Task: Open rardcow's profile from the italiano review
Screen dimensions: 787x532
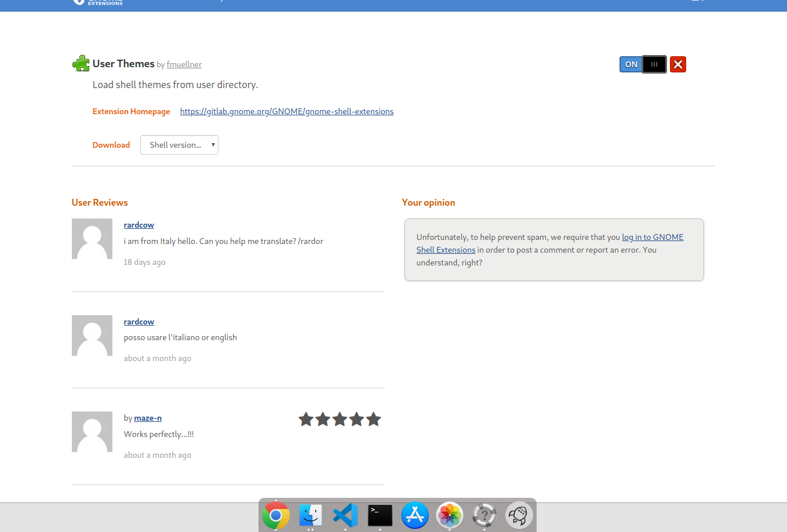Action: tap(139, 322)
